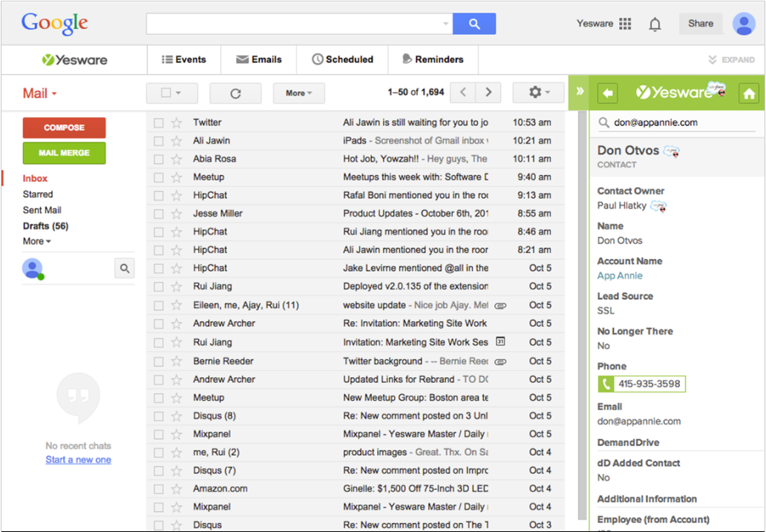Click the chat search magnifier icon
This screenshot has height=532, width=766.
(x=125, y=269)
